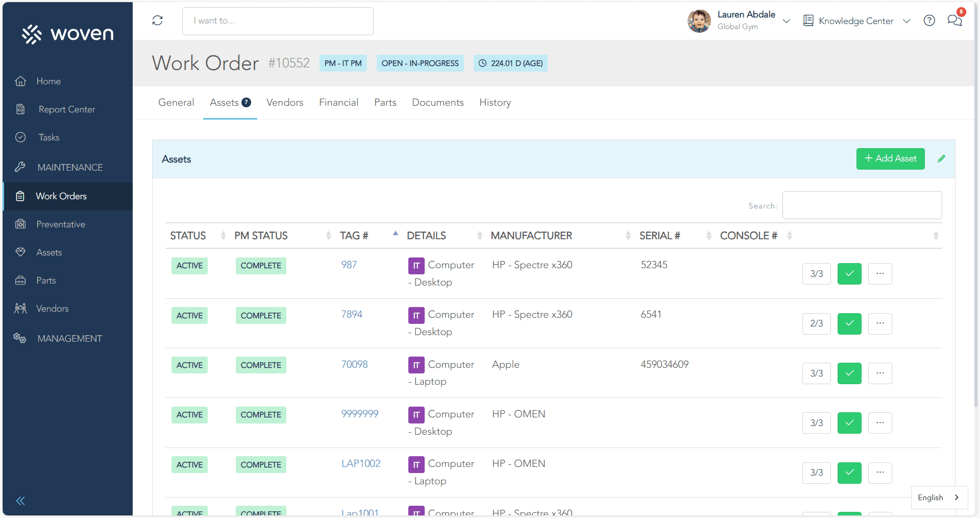The height and width of the screenshot is (518, 980).
Task: Toggle the green checkmark for tag 9999999
Action: [x=849, y=423]
